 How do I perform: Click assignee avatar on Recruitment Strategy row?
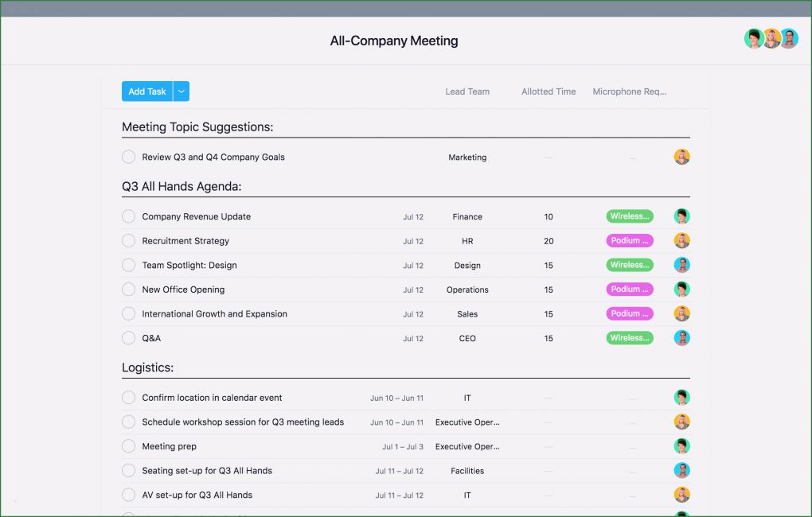[681, 241]
